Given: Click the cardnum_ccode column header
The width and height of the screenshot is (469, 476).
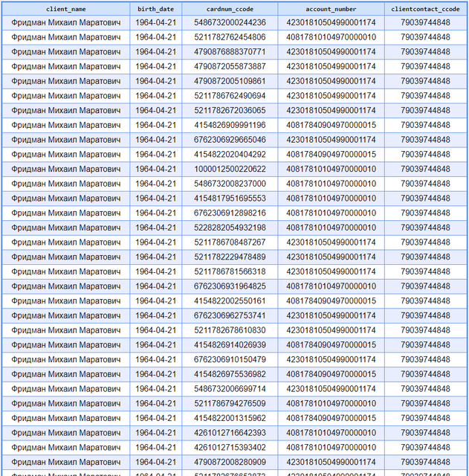Looking at the screenshot, I should pyautogui.click(x=230, y=9).
